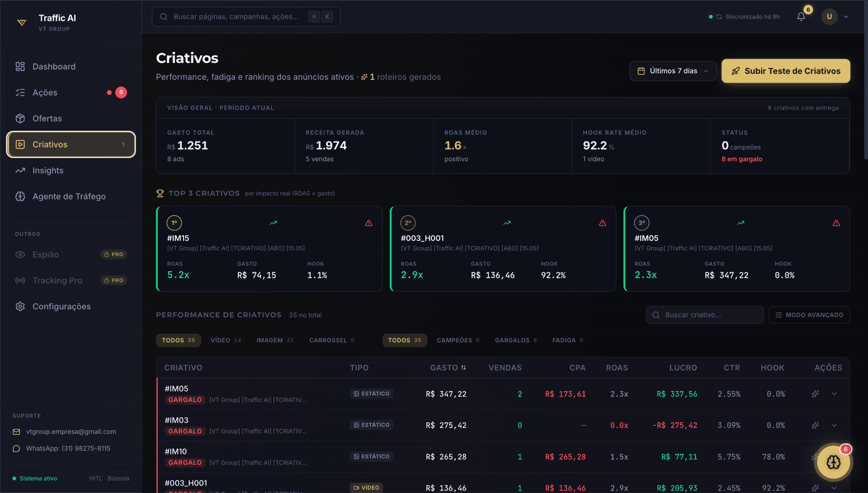Click the trend arrow icon on #IM15 card

273,223
